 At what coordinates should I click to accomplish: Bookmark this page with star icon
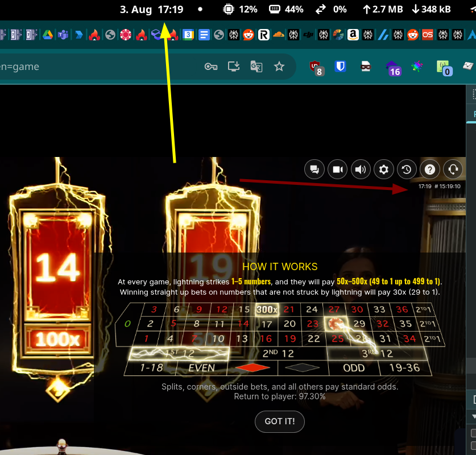click(279, 67)
